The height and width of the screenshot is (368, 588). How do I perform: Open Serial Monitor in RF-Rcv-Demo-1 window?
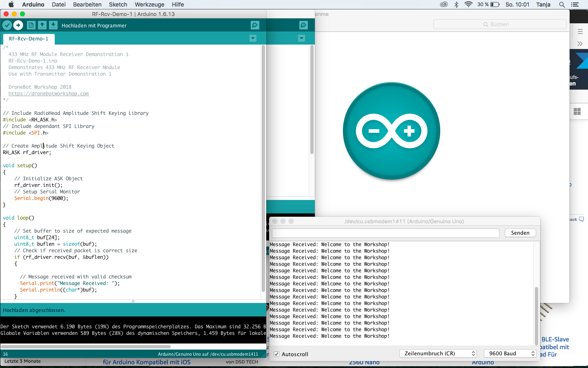click(255, 25)
